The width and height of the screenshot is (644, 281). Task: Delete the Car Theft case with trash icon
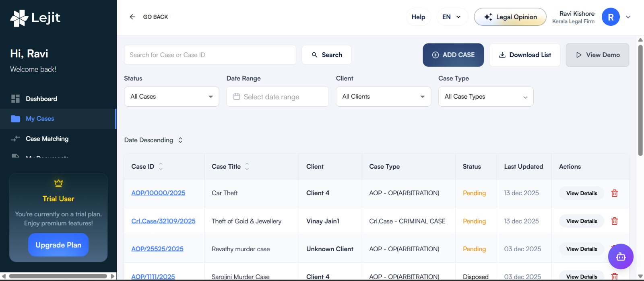click(x=614, y=193)
